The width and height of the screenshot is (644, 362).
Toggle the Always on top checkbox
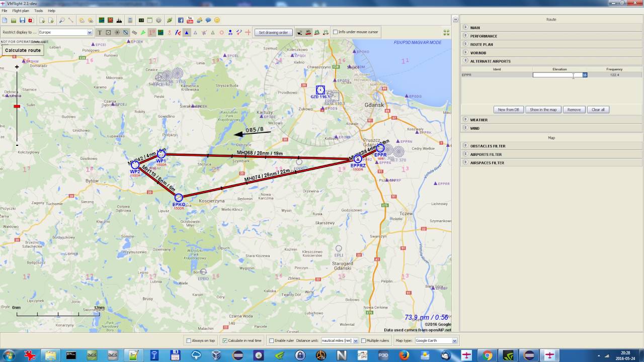[x=189, y=340]
